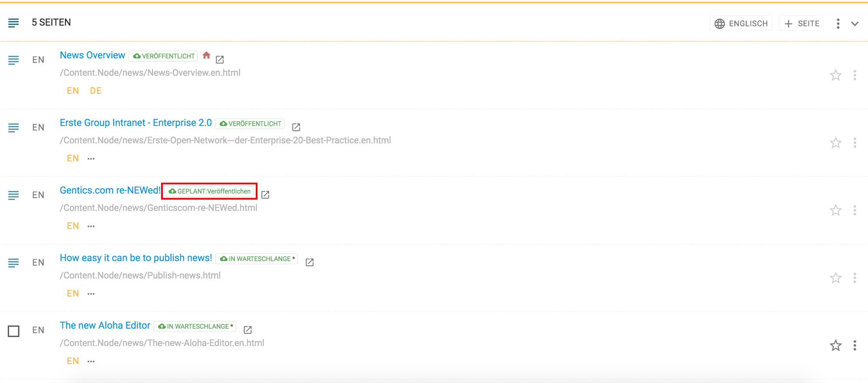Viewport: 868px width, 383px height.
Task: Open context menu for News Overview row
Action: (x=855, y=75)
